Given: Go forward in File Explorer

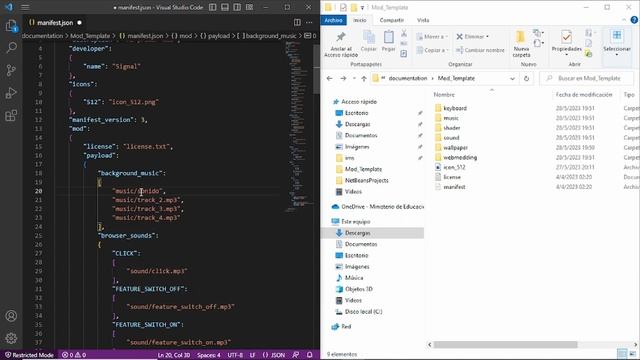Looking at the screenshot, I should click(343, 78).
